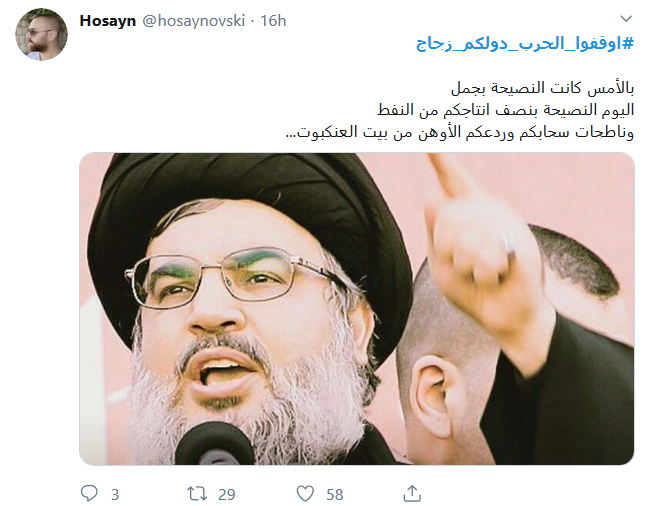The image size is (647, 506).
Task: Open the Hosayn display name link
Action: coord(108,21)
